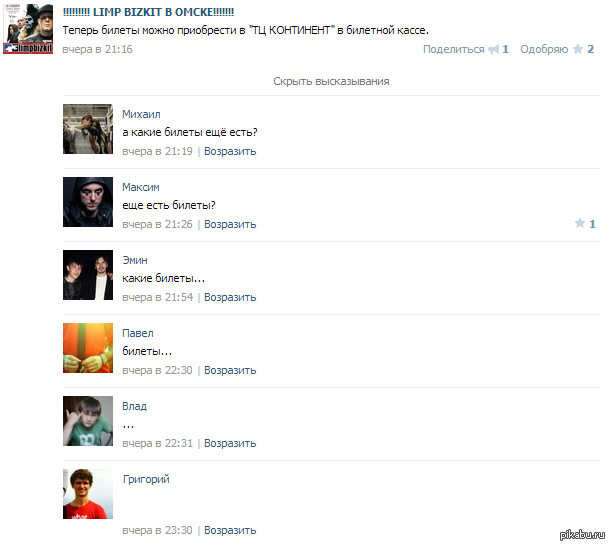Click the Поделиться link

[454, 49]
